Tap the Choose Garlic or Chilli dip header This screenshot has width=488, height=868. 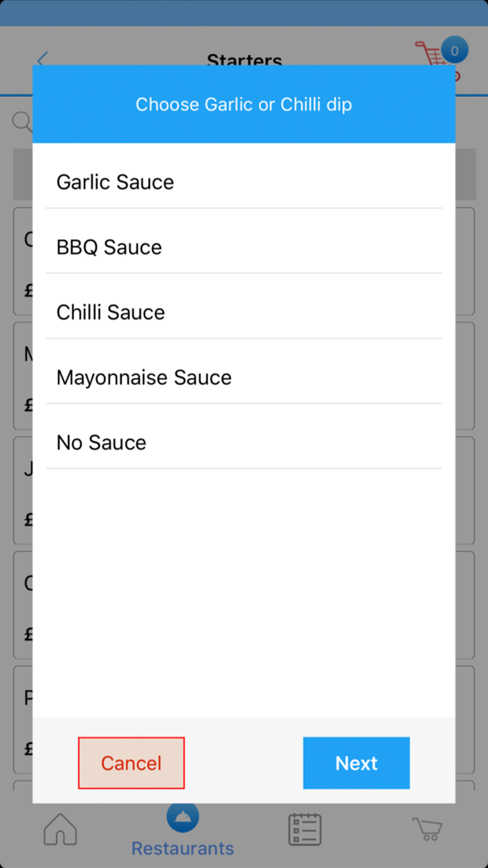point(244,104)
